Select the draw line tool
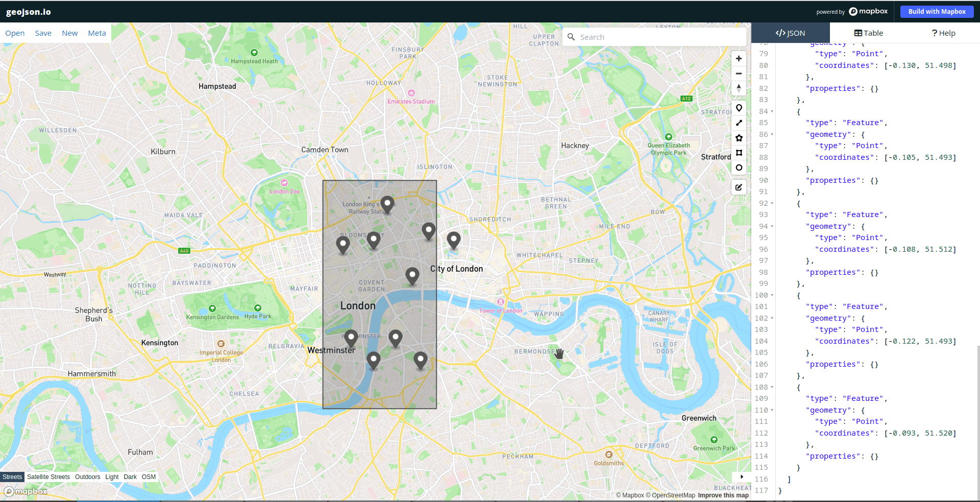The height and width of the screenshot is (502, 980). (x=739, y=123)
